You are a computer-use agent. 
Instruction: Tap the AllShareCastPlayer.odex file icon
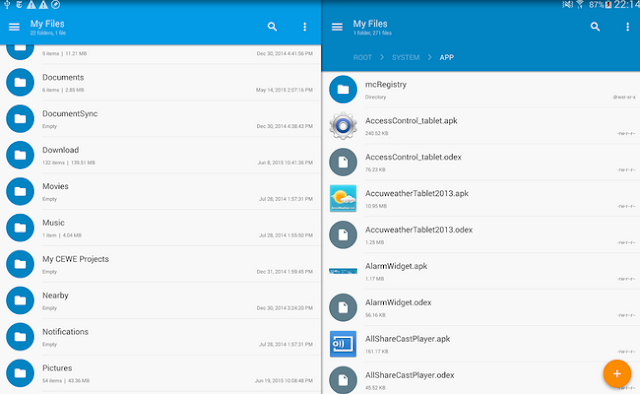coord(343,380)
